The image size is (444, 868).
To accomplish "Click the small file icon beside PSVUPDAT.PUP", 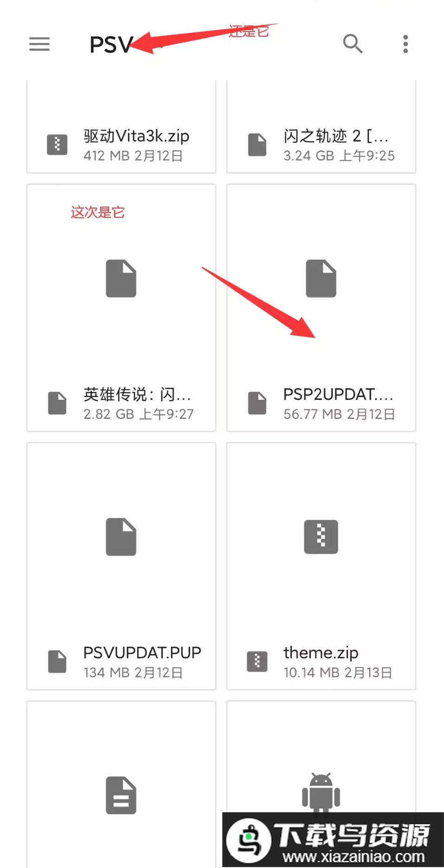I will pos(58,661).
